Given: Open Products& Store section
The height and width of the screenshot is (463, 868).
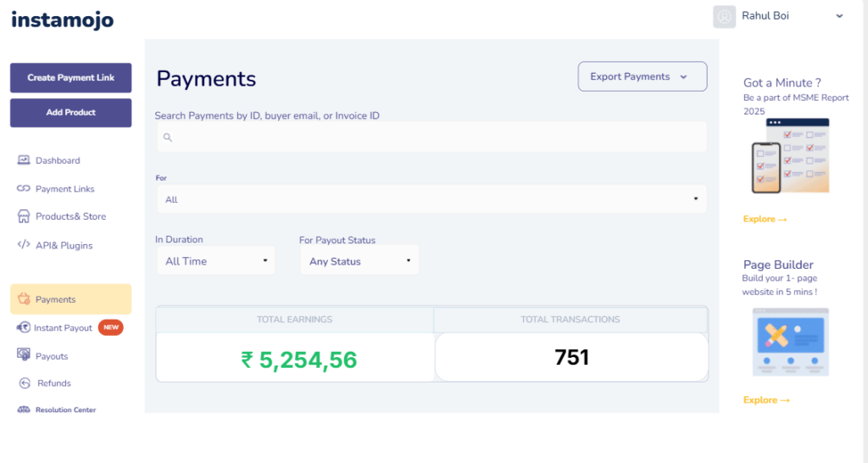Looking at the screenshot, I should coord(71,216).
